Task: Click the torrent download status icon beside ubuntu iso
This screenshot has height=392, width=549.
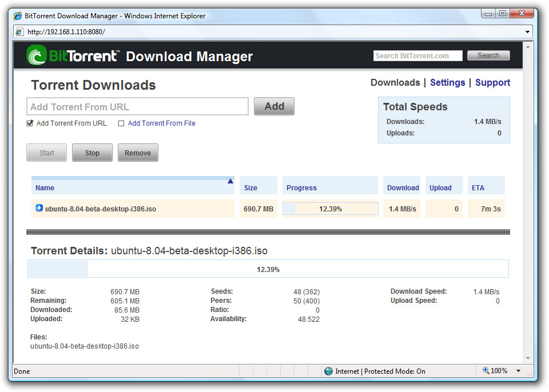Action: [x=39, y=208]
